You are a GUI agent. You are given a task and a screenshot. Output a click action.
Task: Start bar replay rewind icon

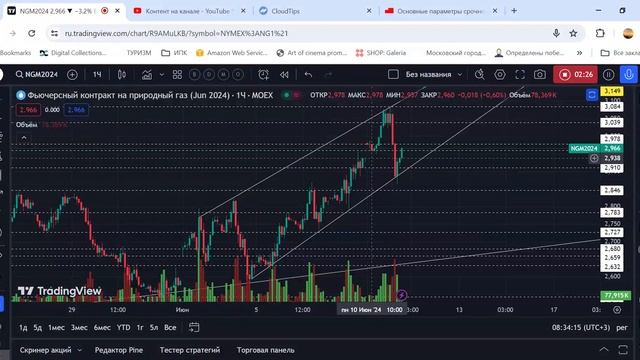(x=284, y=74)
